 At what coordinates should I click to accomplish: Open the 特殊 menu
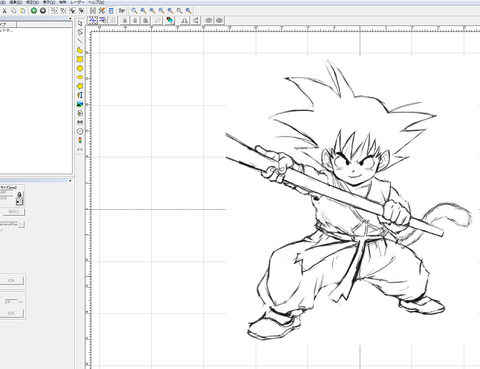[x=62, y=2]
